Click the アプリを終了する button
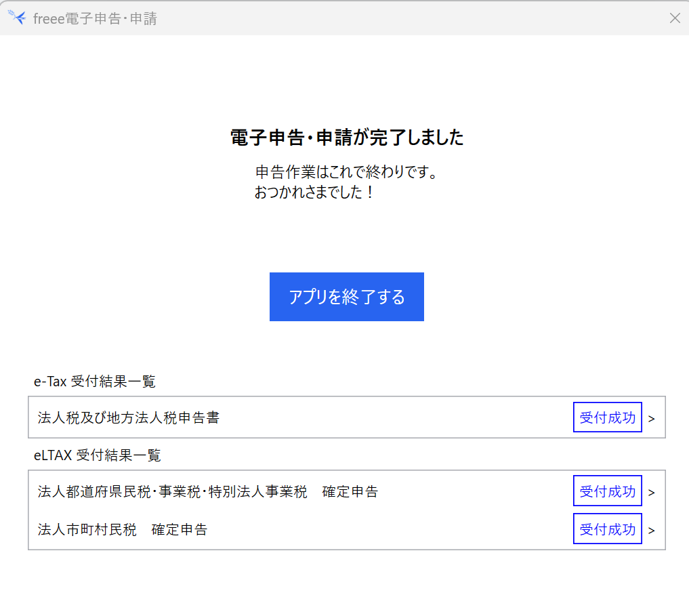689x616 pixels. point(346,297)
